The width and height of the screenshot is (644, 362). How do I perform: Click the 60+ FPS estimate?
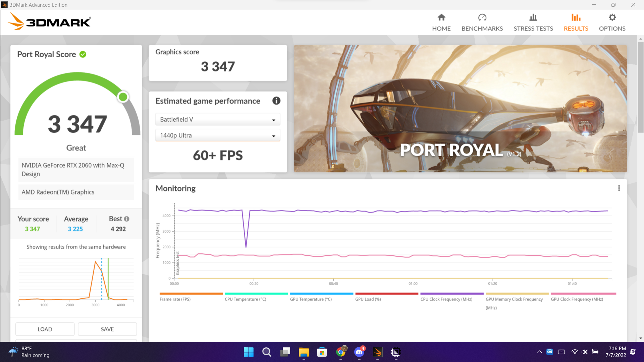point(218,156)
